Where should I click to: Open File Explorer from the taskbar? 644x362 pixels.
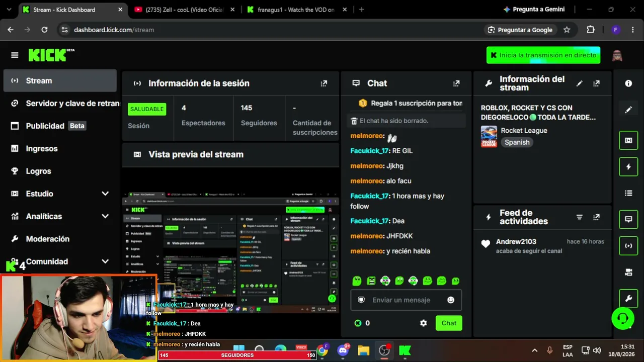(363, 350)
